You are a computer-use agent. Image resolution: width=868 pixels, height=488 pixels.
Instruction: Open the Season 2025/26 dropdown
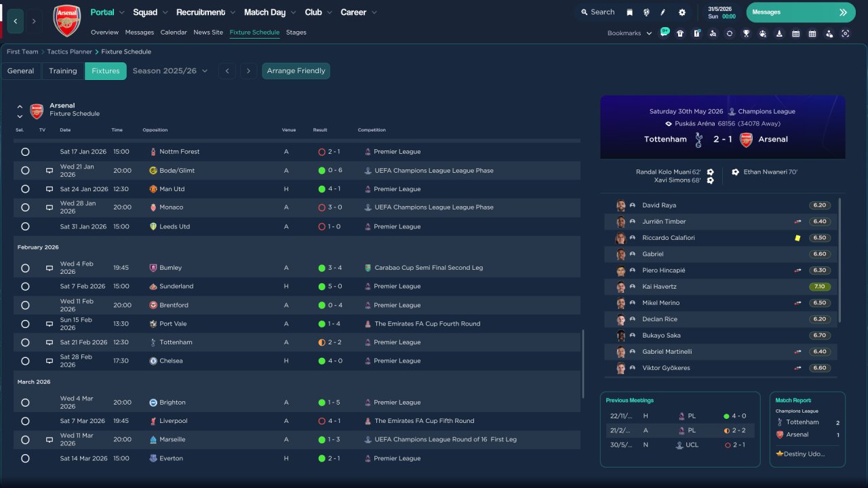[170, 71]
